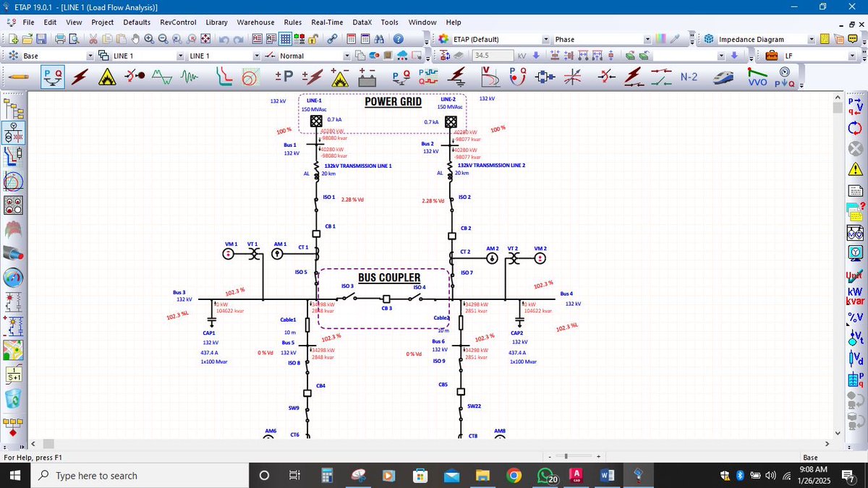The width and height of the screenshot is (868, 488).
Task: Open the Load Flow Display Options icon
Action: tap(855, 253)
